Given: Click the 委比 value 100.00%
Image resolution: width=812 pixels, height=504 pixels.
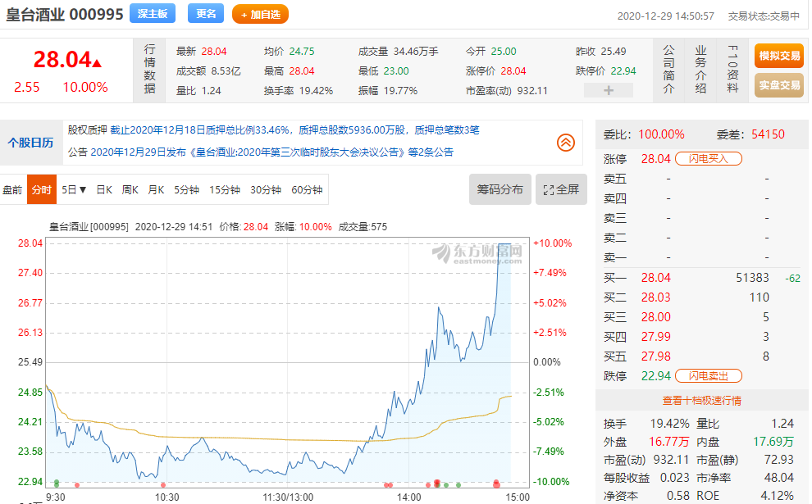Looking at the screenshot, I should pyautogui.click(x=661, y=134).
